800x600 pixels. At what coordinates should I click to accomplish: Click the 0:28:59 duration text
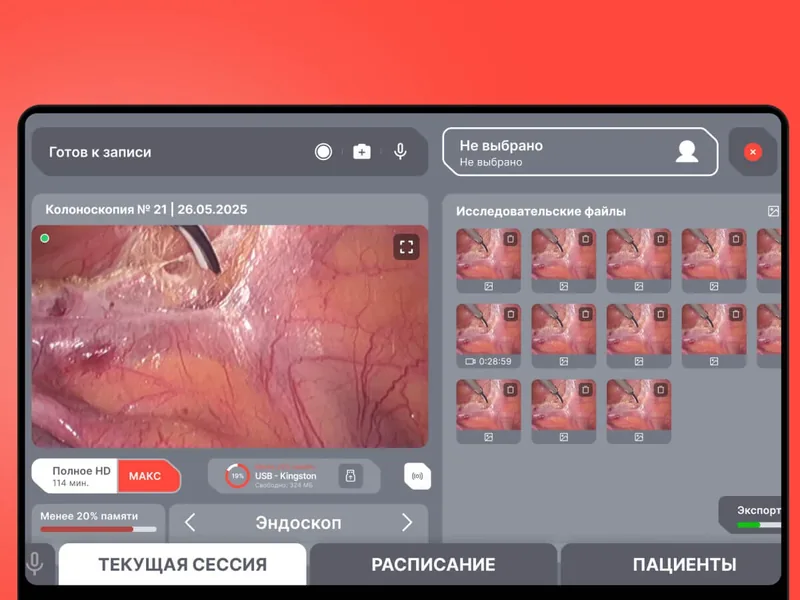click(495, 361)
